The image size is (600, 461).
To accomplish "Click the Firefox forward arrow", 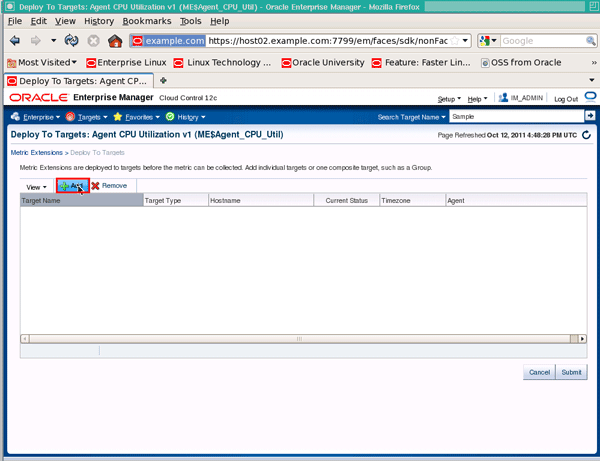I will (x=36, y=41).
